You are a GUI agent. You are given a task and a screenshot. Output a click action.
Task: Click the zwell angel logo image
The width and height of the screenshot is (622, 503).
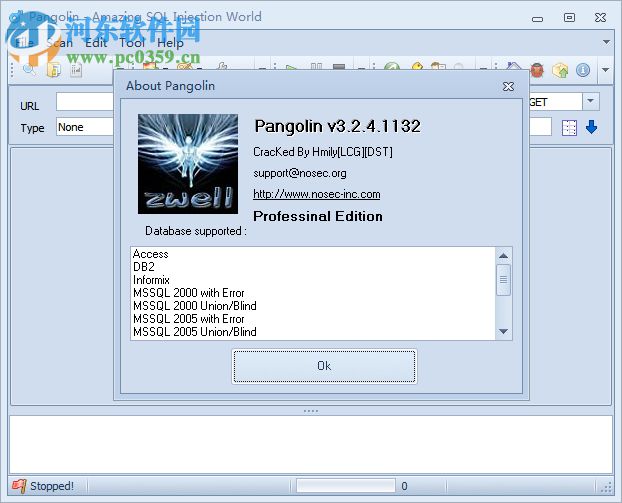(x=188, y=164)
